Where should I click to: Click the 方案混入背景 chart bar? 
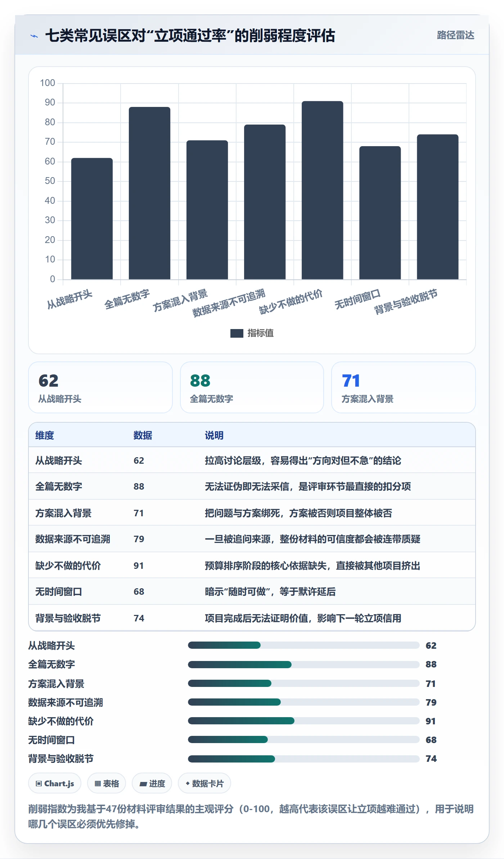click(207, 210)
